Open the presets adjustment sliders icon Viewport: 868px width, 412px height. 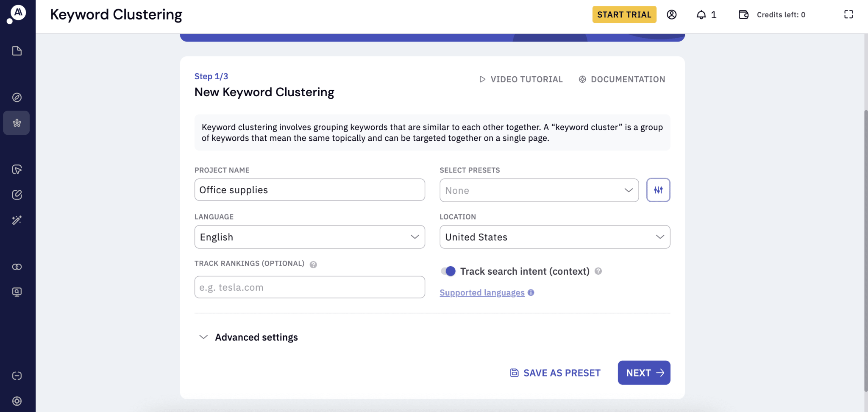658,190
